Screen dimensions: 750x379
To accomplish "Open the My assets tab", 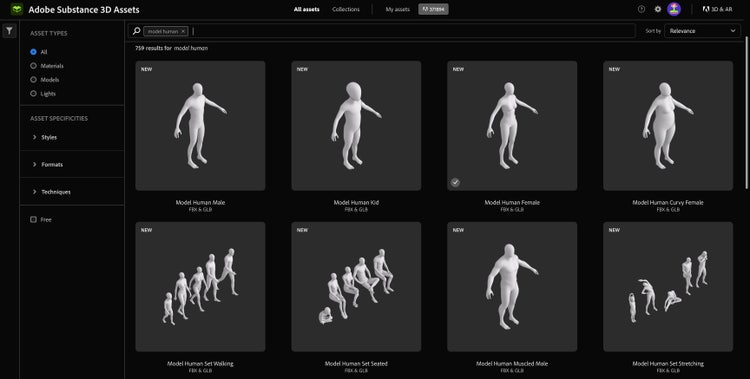I will pos(397,9).
